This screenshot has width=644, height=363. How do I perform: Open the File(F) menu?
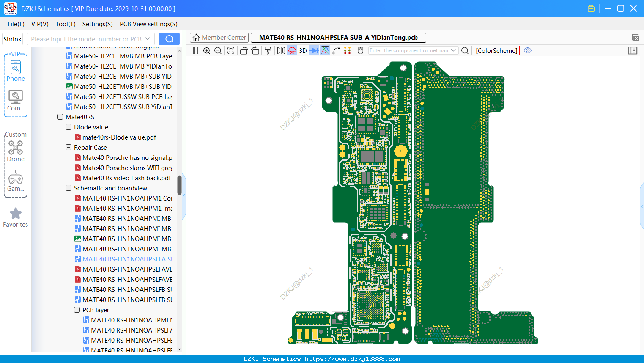coord(16,24)
